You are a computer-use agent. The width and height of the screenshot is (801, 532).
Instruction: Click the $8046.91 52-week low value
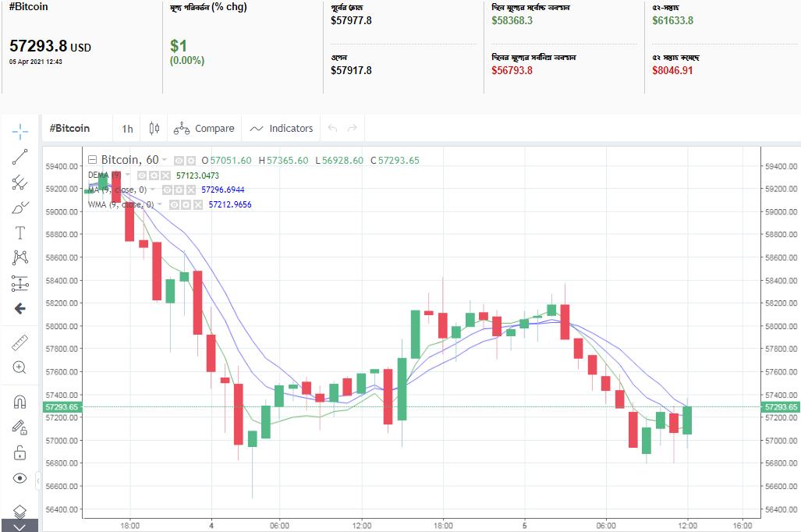pyautogui.click(x=673, y=70)
